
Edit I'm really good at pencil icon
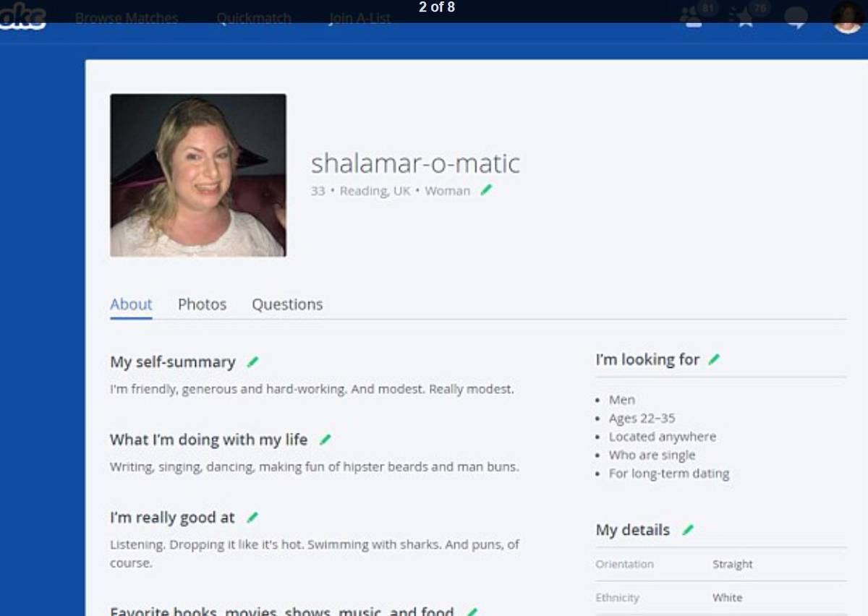(x=252, y=518)
